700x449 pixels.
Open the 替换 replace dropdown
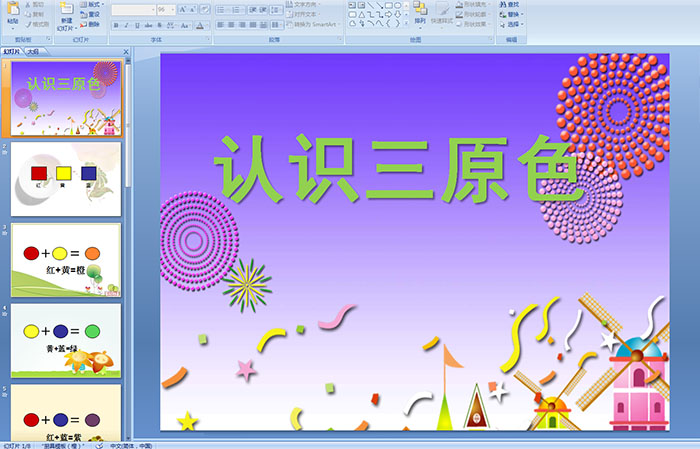(512, 14)
